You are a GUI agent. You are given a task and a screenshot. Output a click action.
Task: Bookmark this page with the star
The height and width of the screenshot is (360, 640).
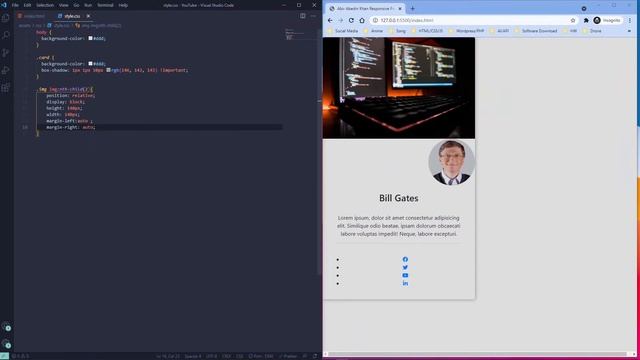[x=573, y=20]
